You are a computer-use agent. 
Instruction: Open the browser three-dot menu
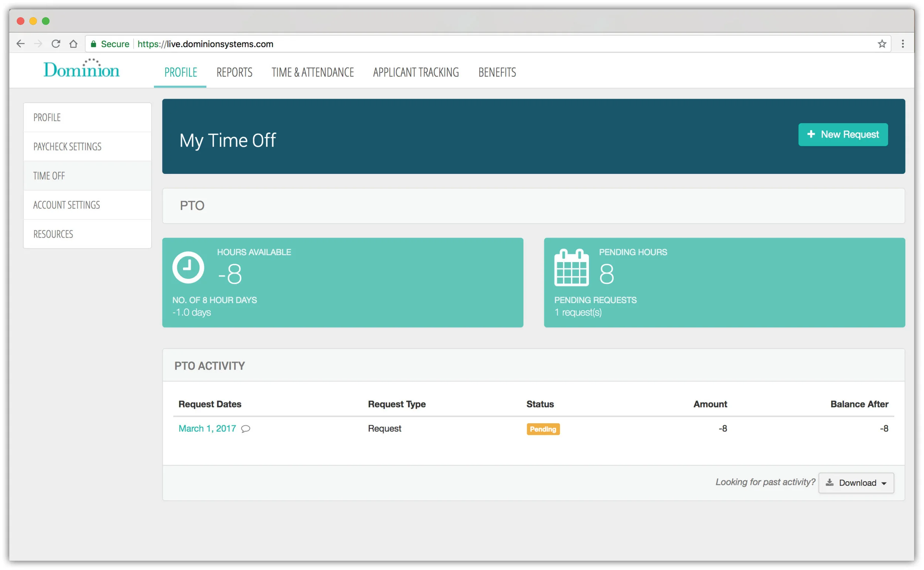903,44
